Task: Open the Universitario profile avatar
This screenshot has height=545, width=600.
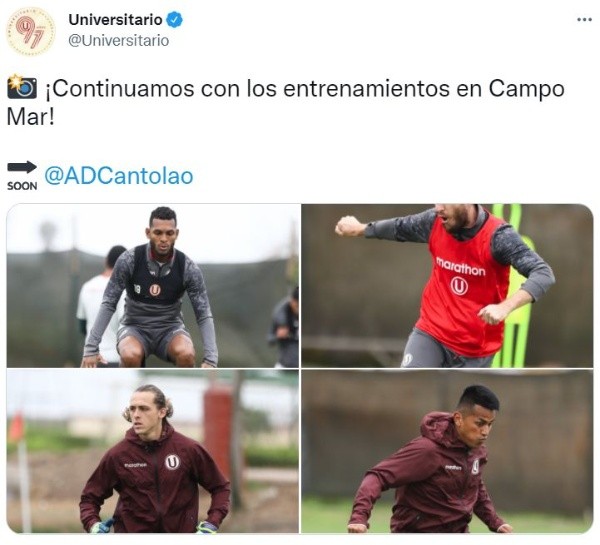Action: [x=31, y=31]
